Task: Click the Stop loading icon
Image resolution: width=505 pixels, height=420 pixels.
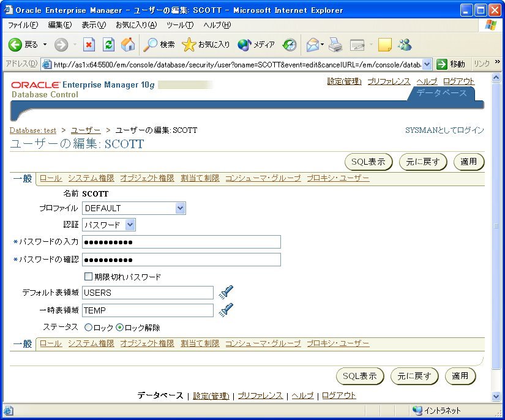Action: pyautogui.click(x=89, y=45)
